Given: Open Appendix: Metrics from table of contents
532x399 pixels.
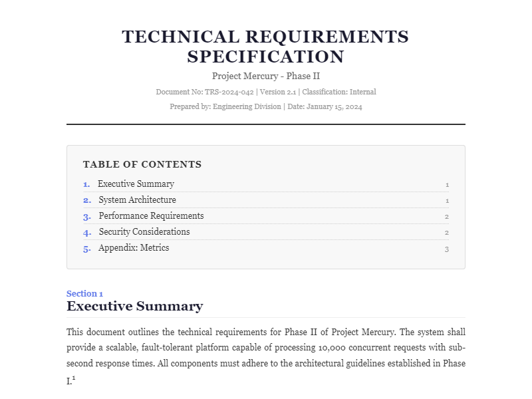Looking at the screenshot, I should pyautogui.click(x=134, y=248).
